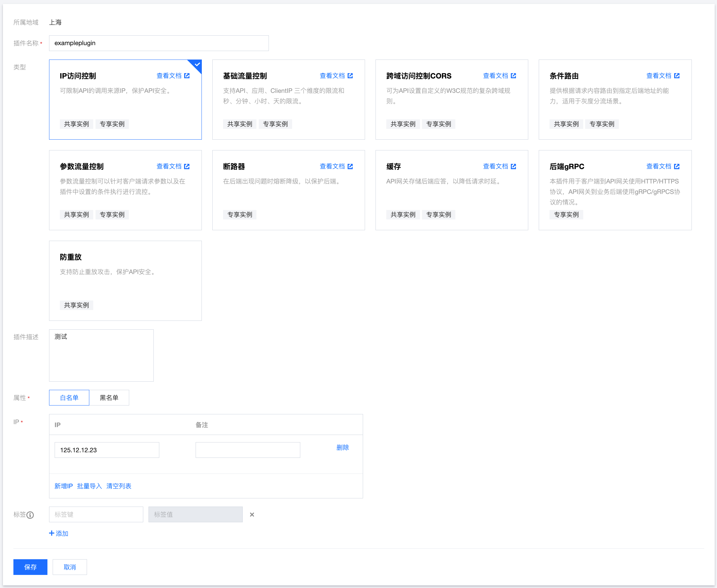The image size is (717, 588).
Task: Click the 标签 info icon
Action: point(30,515)
